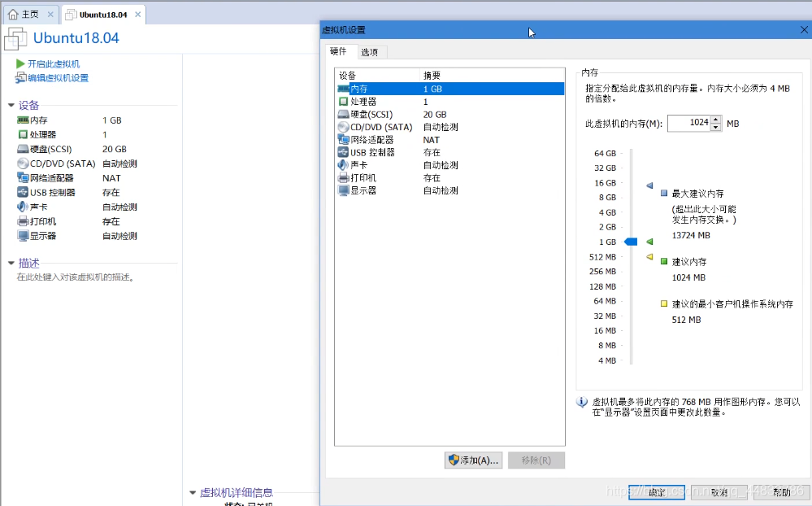Click the memory slider handle at 1 GB
This screenshot has height=506, width=812.
click(x=630, y=242)
